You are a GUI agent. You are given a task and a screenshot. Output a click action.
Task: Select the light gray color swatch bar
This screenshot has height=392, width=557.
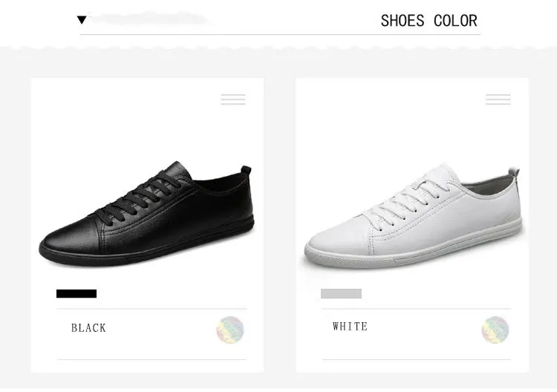coord(341,294)
